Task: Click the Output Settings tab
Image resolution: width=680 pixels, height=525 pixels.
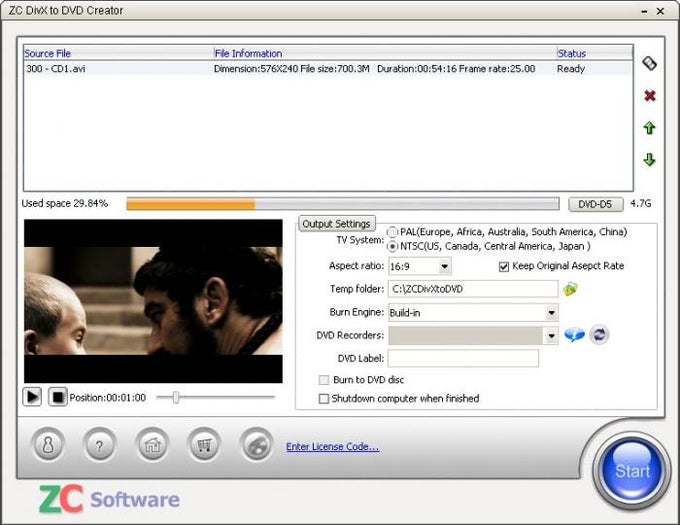Action: tap(337, 224)
